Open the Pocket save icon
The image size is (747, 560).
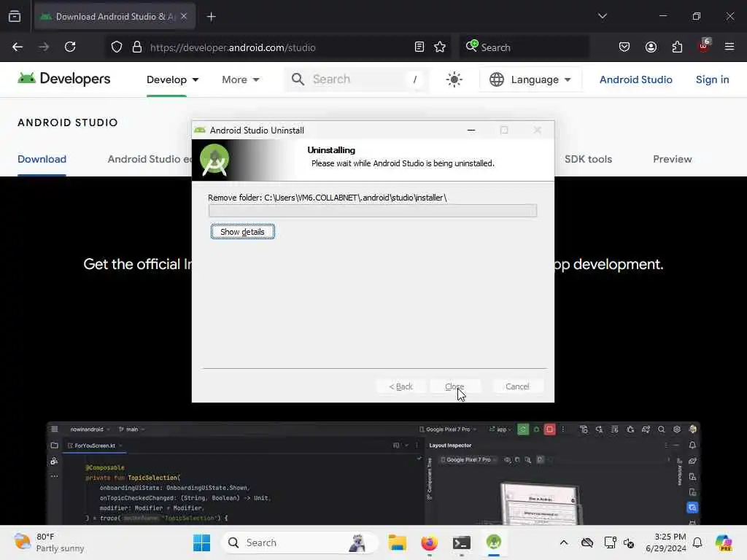tap(624, 47)
